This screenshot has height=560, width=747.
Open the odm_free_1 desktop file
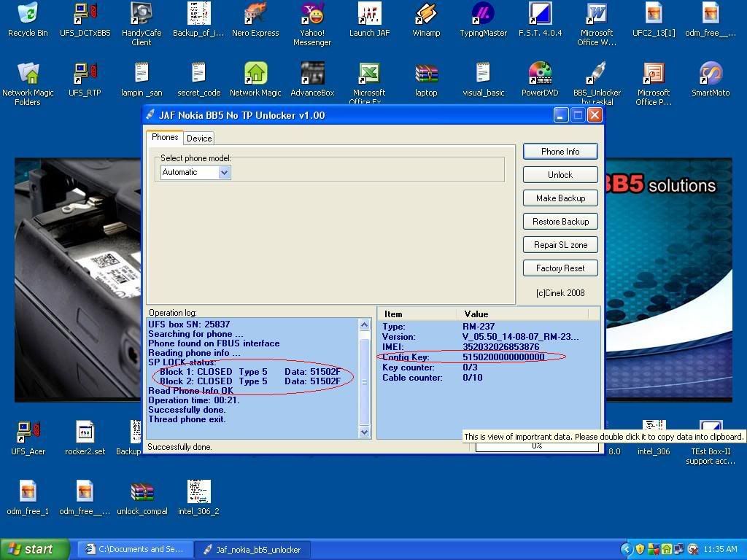pos(28,499)
